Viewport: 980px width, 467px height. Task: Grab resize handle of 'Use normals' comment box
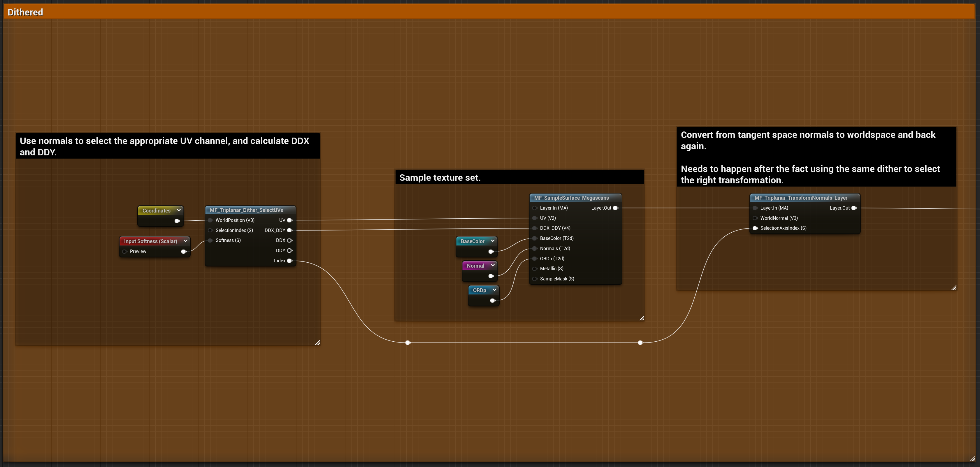pos(317,343)
